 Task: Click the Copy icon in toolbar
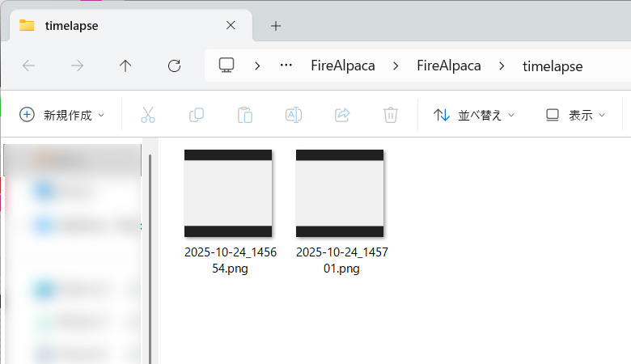tap(196, 115)
